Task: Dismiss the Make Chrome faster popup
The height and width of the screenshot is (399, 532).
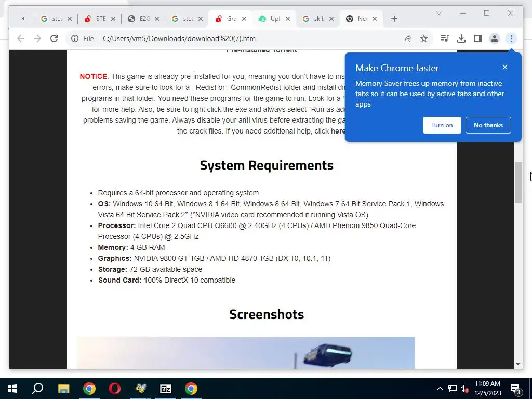Action: click(505, 67)
